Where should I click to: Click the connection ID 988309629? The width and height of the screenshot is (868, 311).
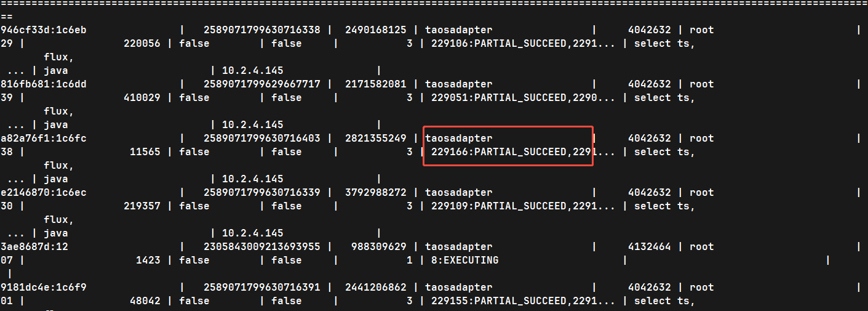[379, 247]
